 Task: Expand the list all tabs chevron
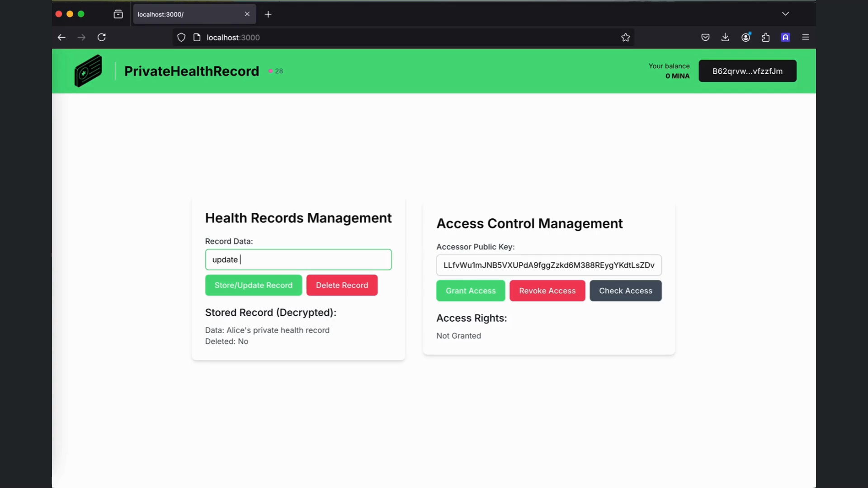(786, 14)
